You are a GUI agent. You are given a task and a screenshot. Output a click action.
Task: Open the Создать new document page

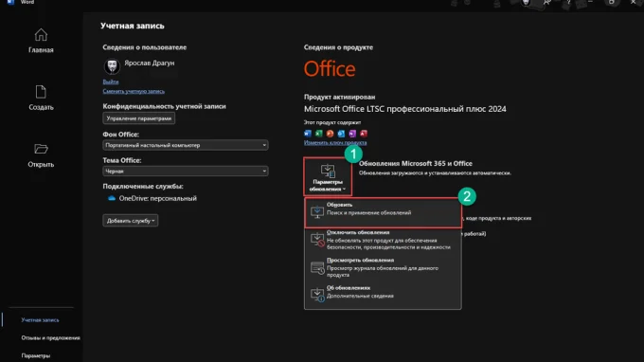pyautogui.click(x=41, y=98)
